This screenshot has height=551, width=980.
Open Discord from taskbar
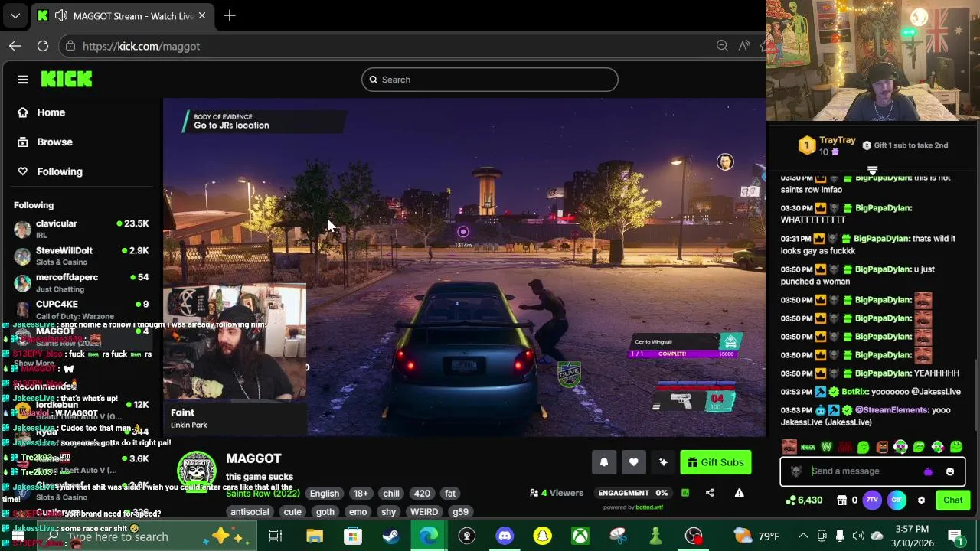point(505,536)
